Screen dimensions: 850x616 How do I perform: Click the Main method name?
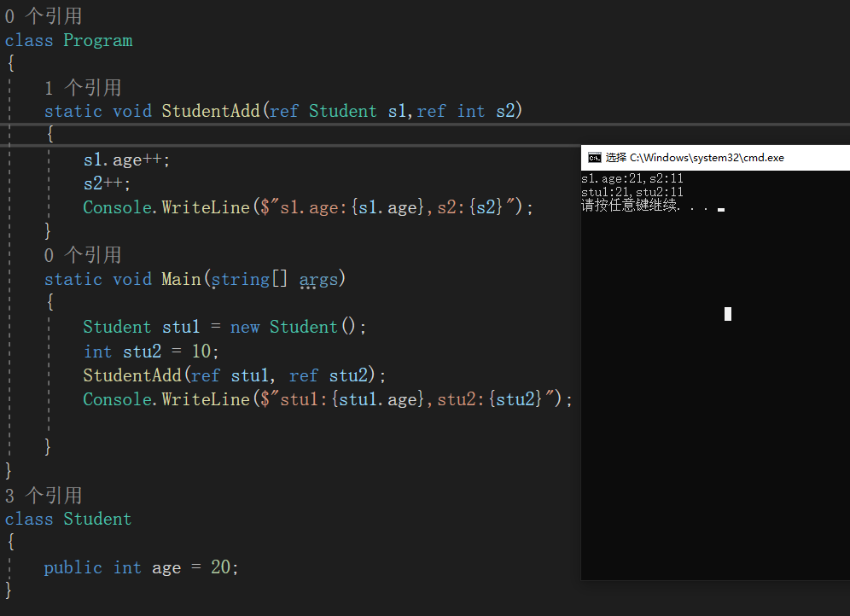click(x=181, y=279)
